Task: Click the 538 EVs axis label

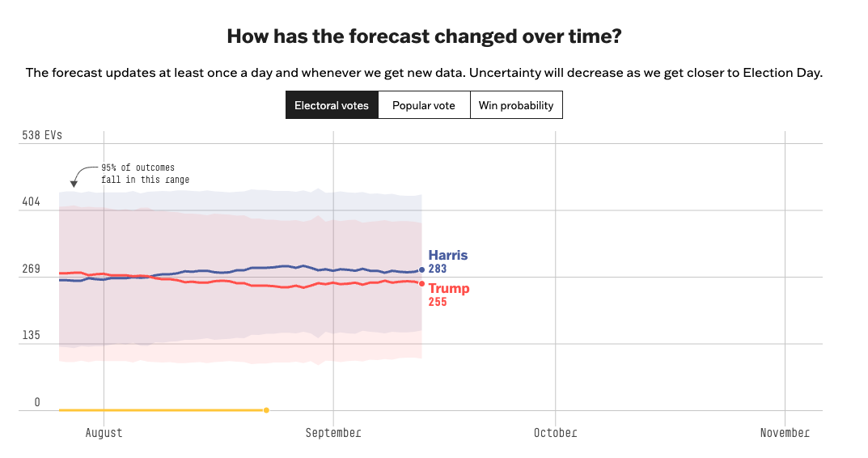Action: tap(42, 135)
